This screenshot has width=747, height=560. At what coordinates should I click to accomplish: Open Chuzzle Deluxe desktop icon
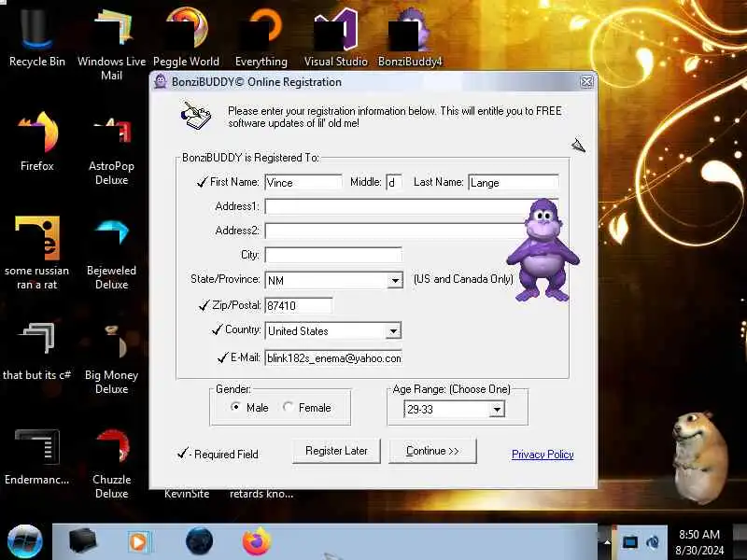tap(111, 463)
